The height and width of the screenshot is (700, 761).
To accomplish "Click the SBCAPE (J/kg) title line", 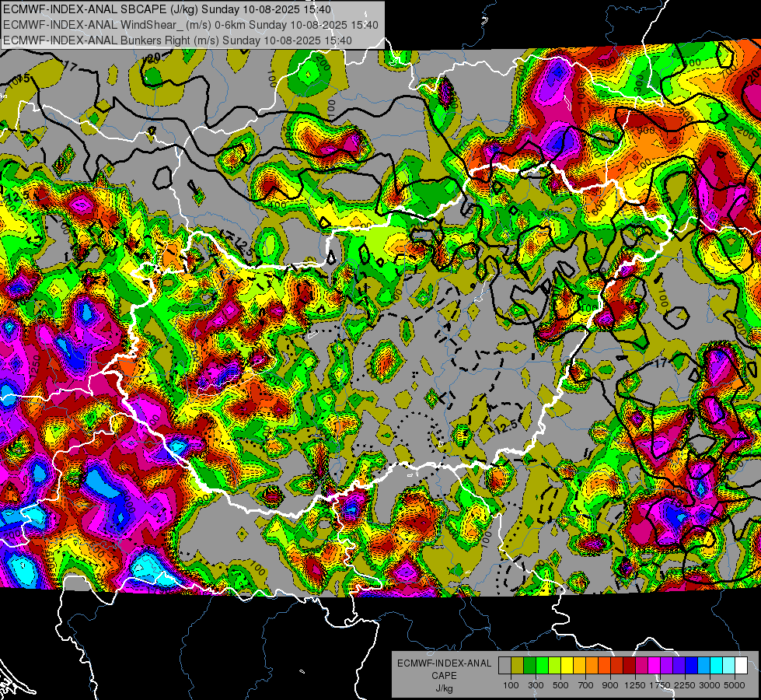I will 167,9.
